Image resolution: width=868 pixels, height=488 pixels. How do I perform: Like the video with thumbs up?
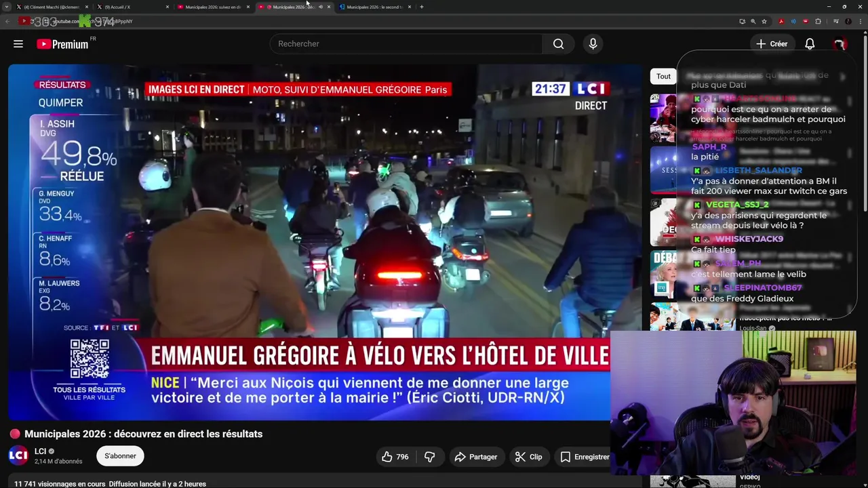(x=395, y=457)
